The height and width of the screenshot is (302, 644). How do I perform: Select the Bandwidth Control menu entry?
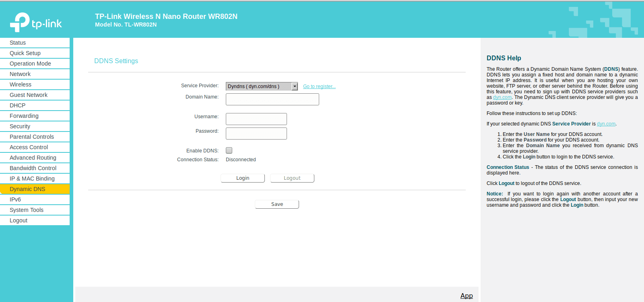35,168
